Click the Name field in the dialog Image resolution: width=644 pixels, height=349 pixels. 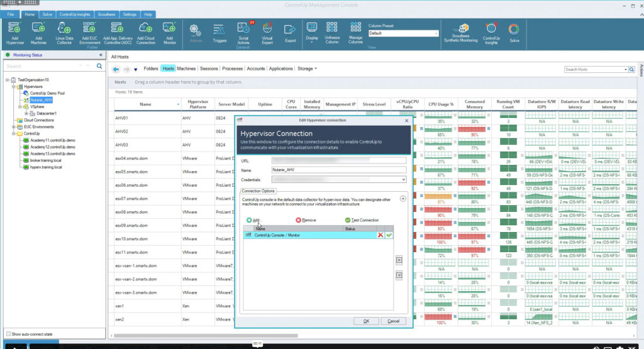pos(338,170)
